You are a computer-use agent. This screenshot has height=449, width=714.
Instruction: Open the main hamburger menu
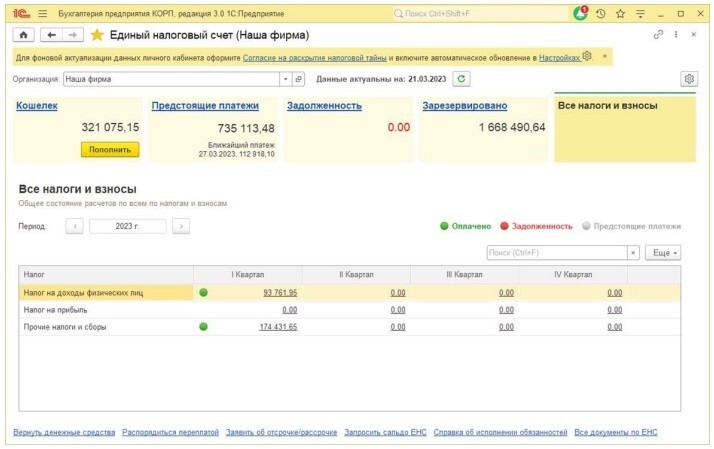42,13
